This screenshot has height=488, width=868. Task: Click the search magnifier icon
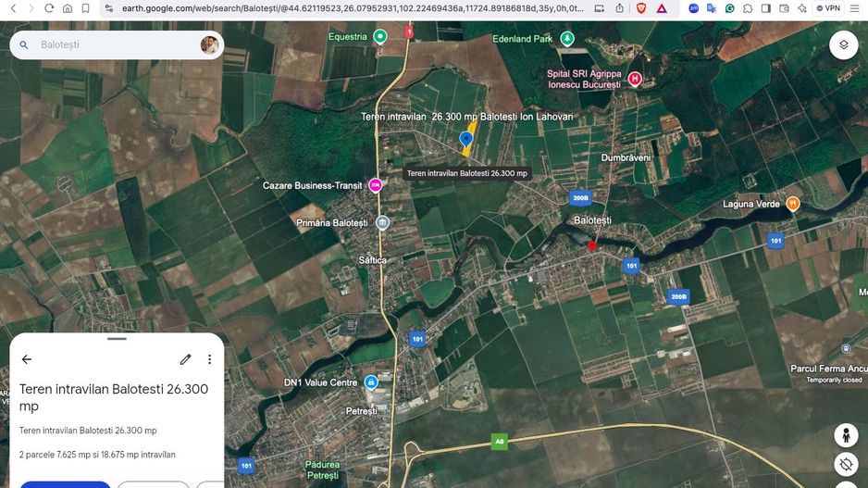(x=24, y=44)
